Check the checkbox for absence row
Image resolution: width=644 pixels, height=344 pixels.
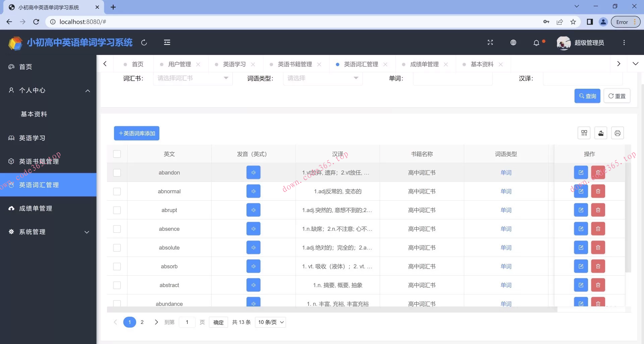pos(117,229)
